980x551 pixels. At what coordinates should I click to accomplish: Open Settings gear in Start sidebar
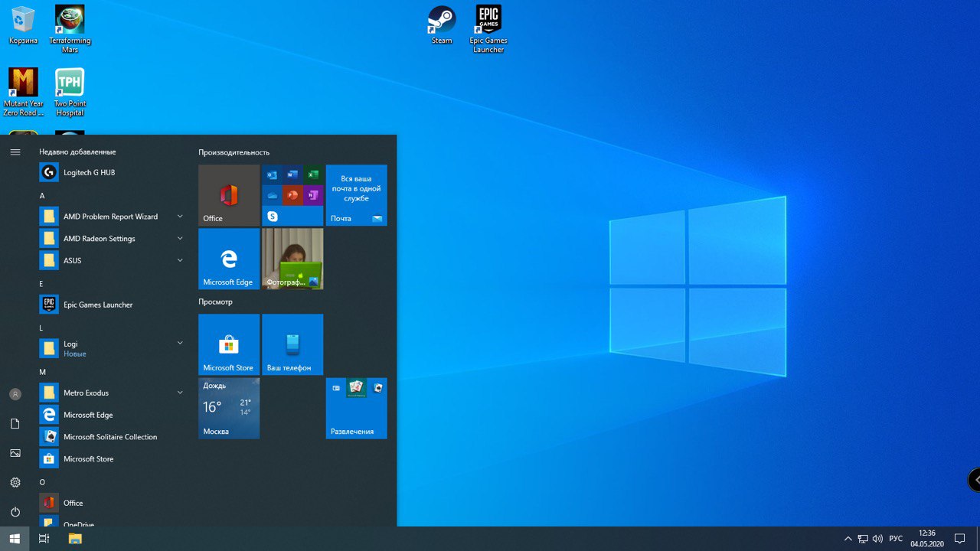click(x=15, y=482)
